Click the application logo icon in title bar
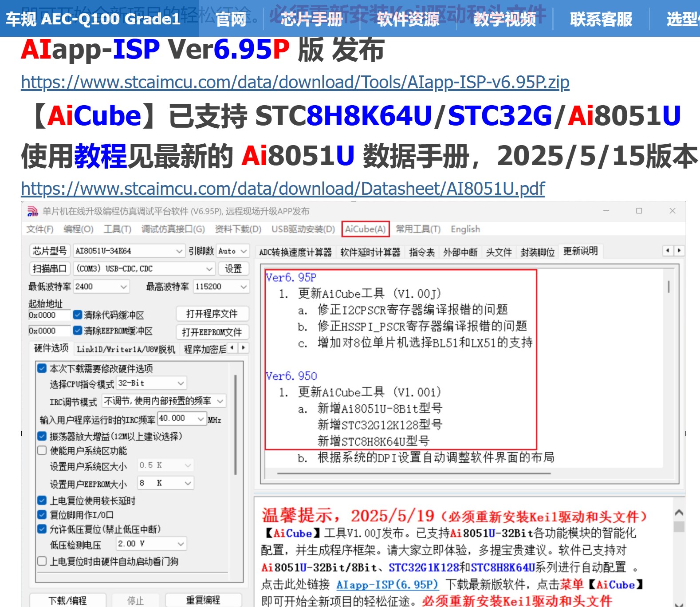 [x=33, y=211]
